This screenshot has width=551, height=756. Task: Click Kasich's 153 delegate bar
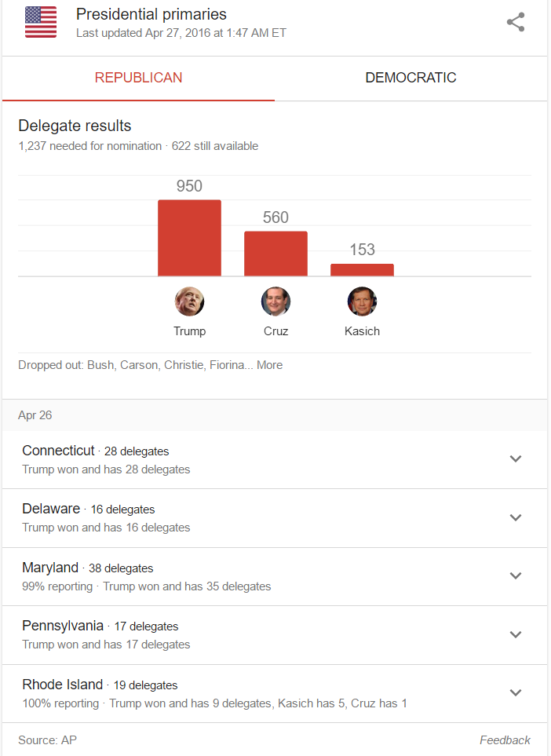pyautogui.click(x=362, y=270)
